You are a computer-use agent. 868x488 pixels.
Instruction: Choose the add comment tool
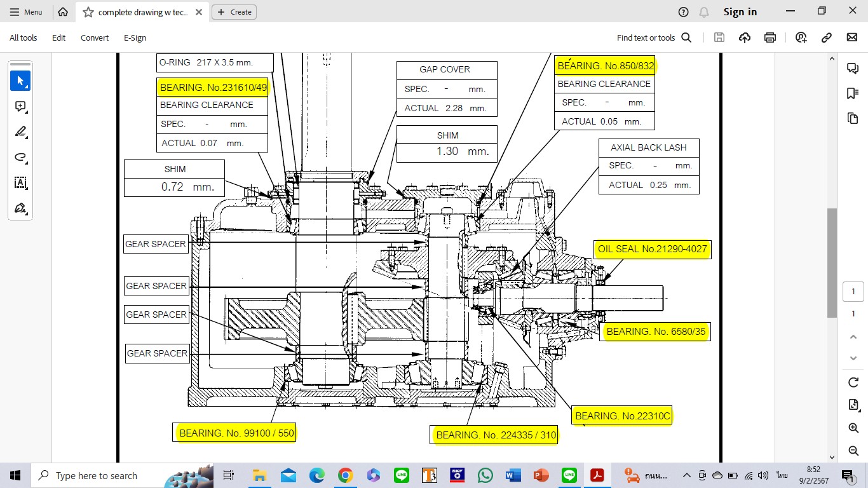pyautogui.click(x=20, y=107)
